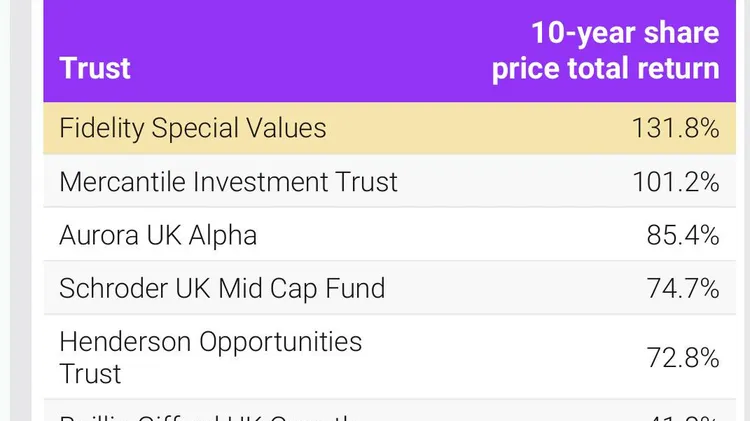Click the 131.8% return value
Viewport: 750px width, 421px height.
tap(675, 128)
